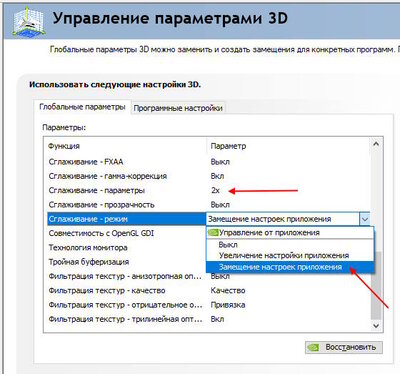Open the Программные настройки tab

pyautogui.click(x=178, y=108)
